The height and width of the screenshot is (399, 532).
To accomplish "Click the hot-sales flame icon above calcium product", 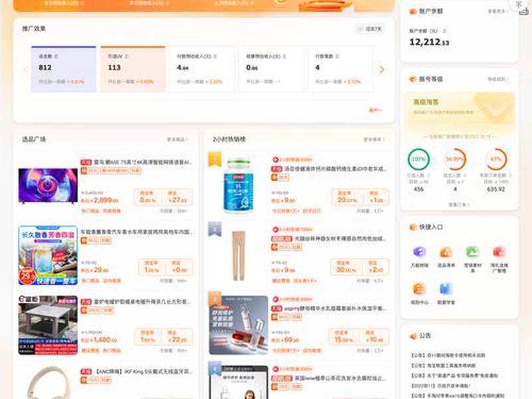I will [x=275, y=160].
